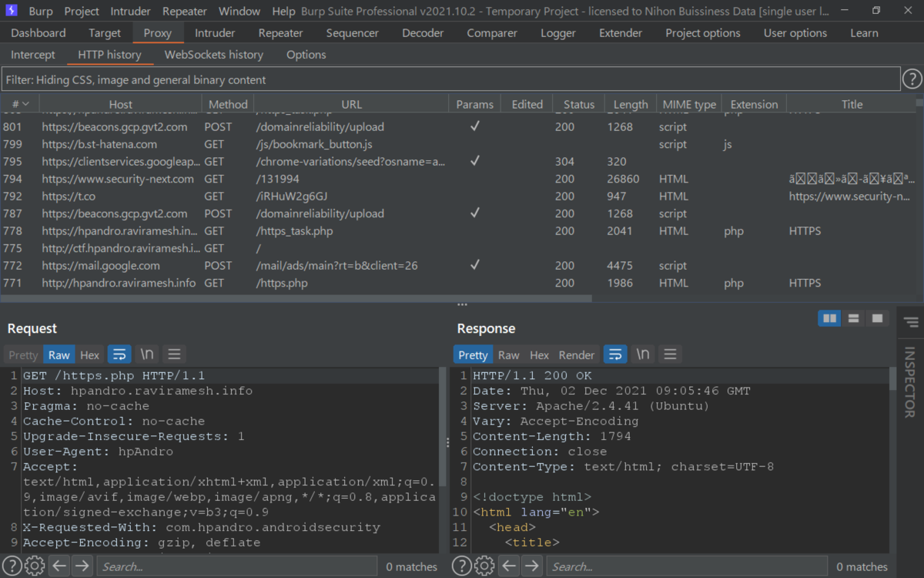Viewport: 924px width, 578px height.
Task: Open the Burp menu
Action: pyautogui.click(x=41, y=12)
